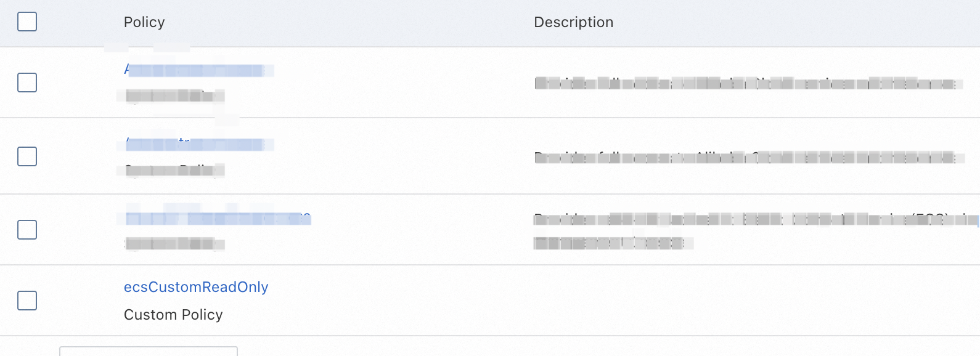Screen dimensions: 980x356
Task: Open the ecsCustomReadOnly policy link
Action: (x=196, y=287)
